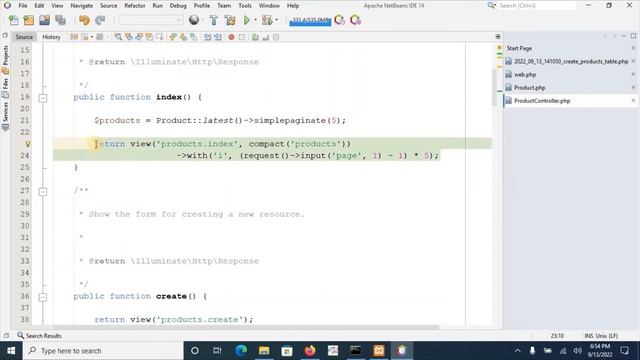640x360 pixels.
Task: Open Firefox from the taskbar
Action: (x=310, y=351)
